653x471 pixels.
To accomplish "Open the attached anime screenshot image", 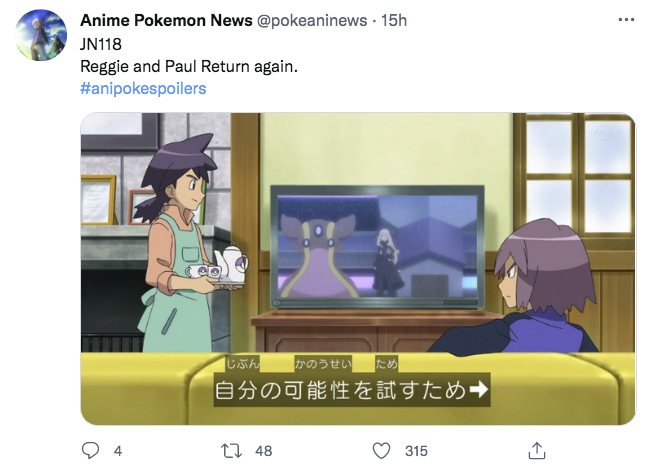I will [x=358, y=269].
